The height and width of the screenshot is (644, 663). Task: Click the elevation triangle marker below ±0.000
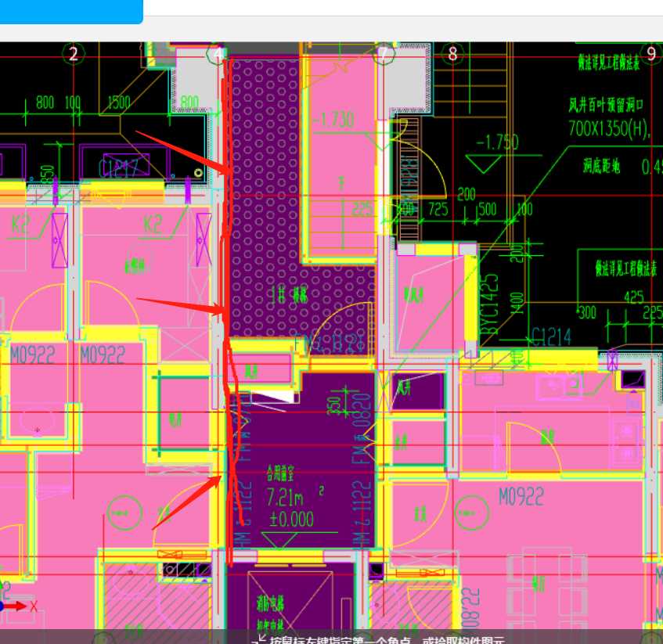279,541
